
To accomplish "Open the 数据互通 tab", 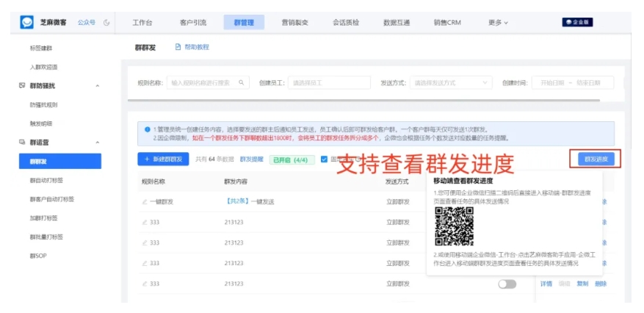I will pyautogui.click(x=397, y=23).
